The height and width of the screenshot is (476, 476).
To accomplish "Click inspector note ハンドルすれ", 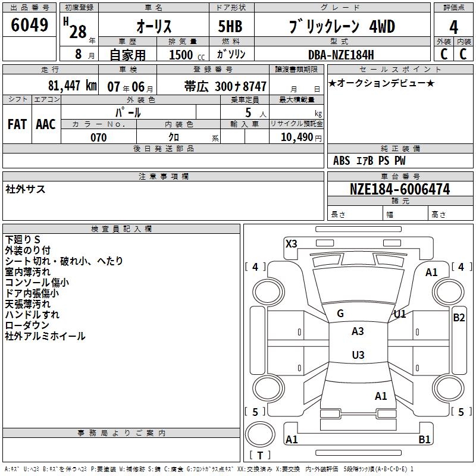I will click(32, 315).
